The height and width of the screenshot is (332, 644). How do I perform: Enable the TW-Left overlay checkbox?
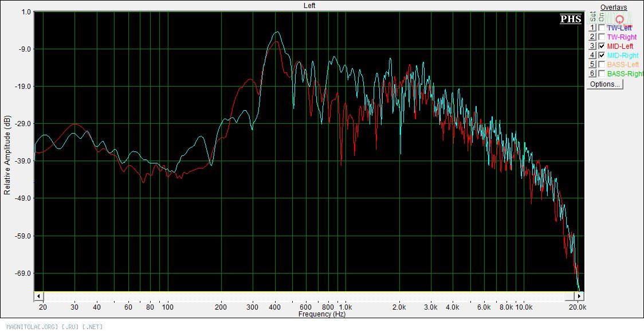tap(601, 28)
